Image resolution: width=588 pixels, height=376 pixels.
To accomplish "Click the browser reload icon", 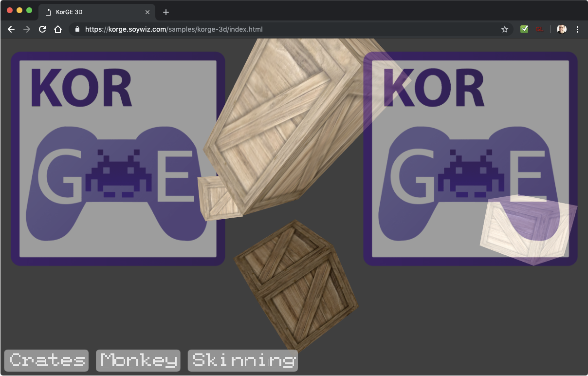I will point(42,29).
